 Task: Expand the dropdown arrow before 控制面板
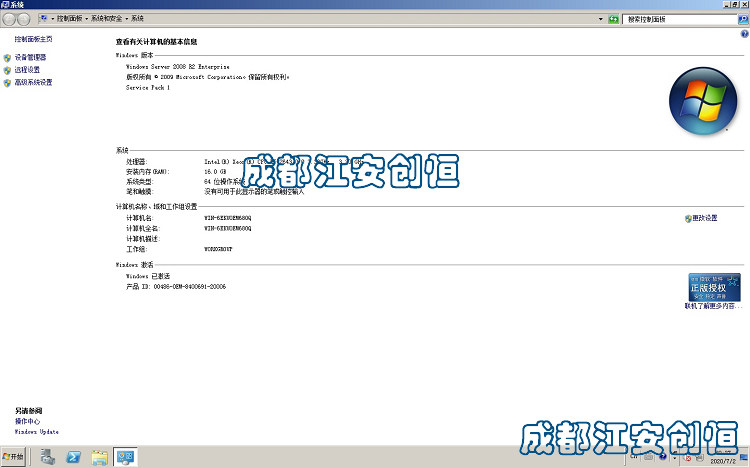(x=53, y=19)
